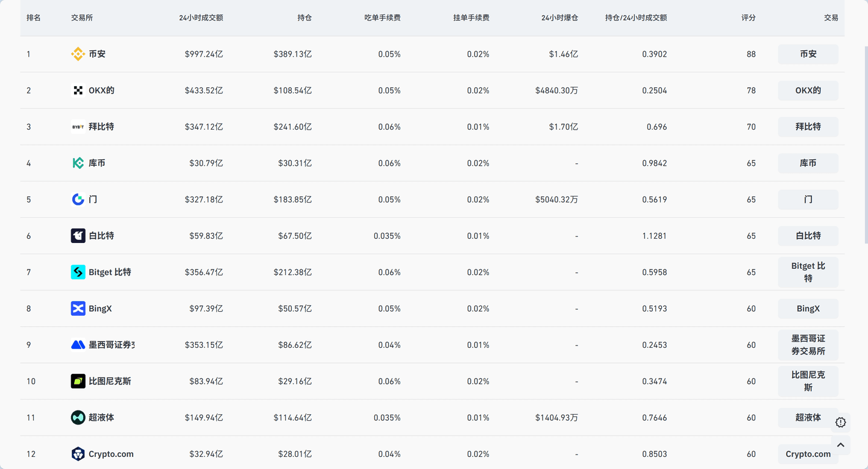Sort by 持仓/24小时成交额 column header

coord(636,18)
